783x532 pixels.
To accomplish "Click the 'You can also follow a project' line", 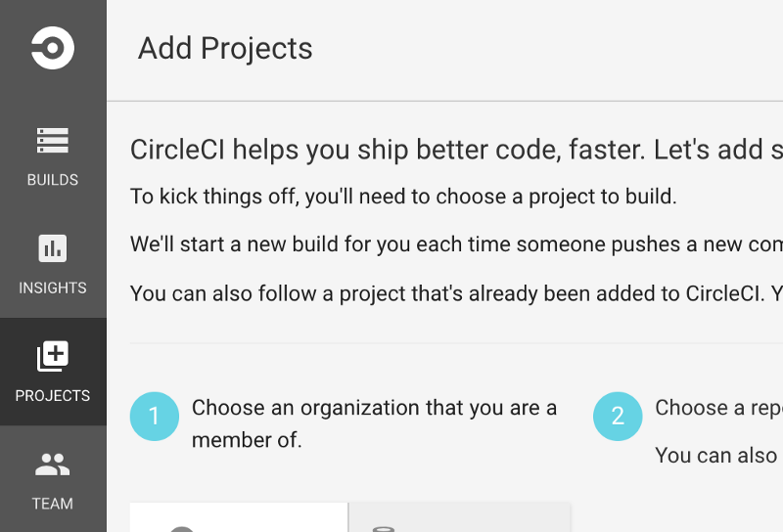I will click(x=456, y=293).
